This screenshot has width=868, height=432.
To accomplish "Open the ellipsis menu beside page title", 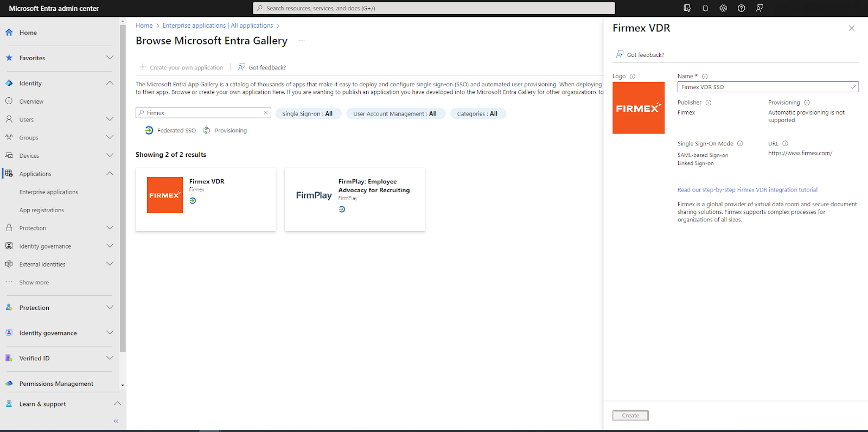I will click(302, 41).
